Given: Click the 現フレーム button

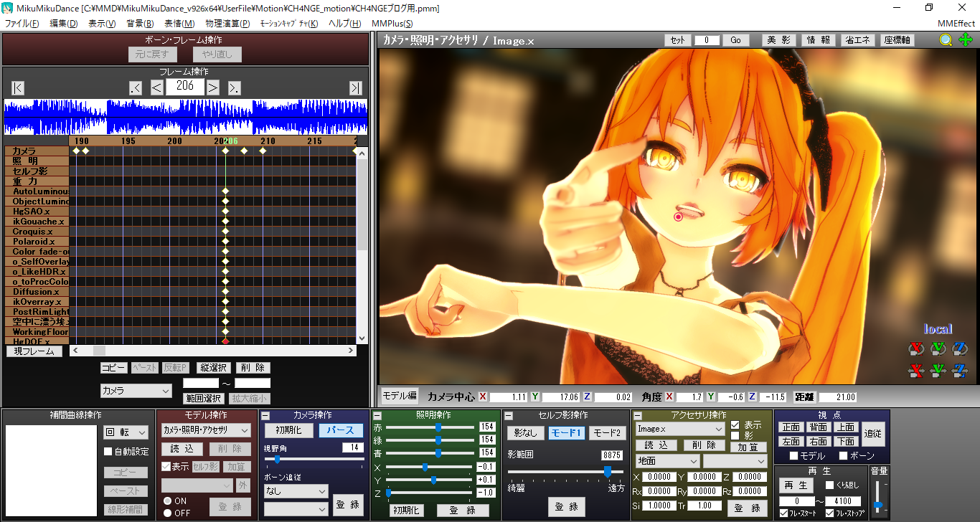Looking at the screenshot, I should coord(34,351).
